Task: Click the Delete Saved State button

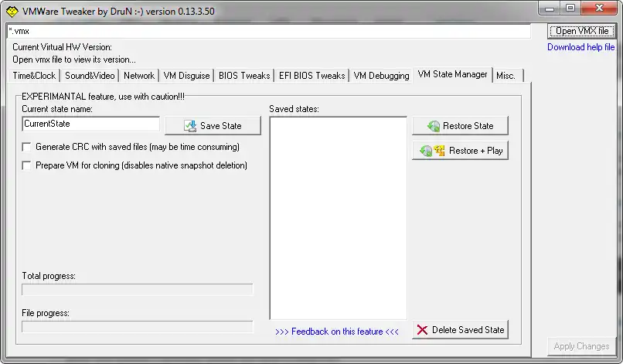Action: click(x=460, y=330)
